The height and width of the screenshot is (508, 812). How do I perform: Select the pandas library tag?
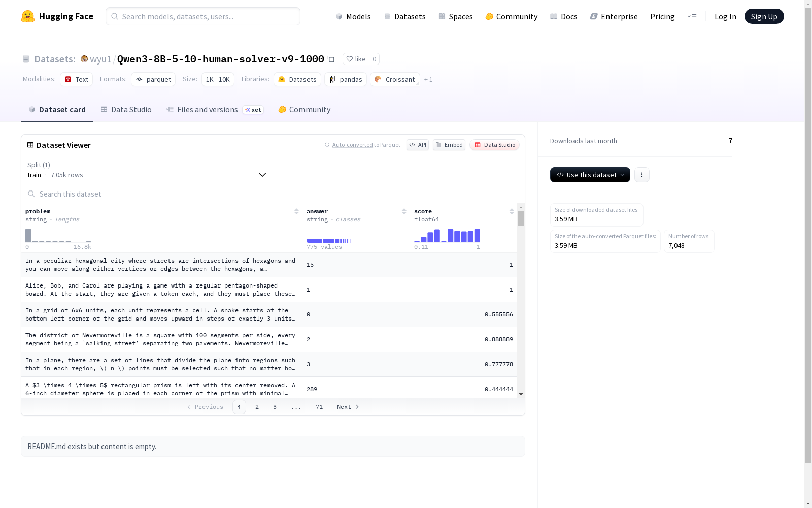pyautogui.click(x=346, y=79)
